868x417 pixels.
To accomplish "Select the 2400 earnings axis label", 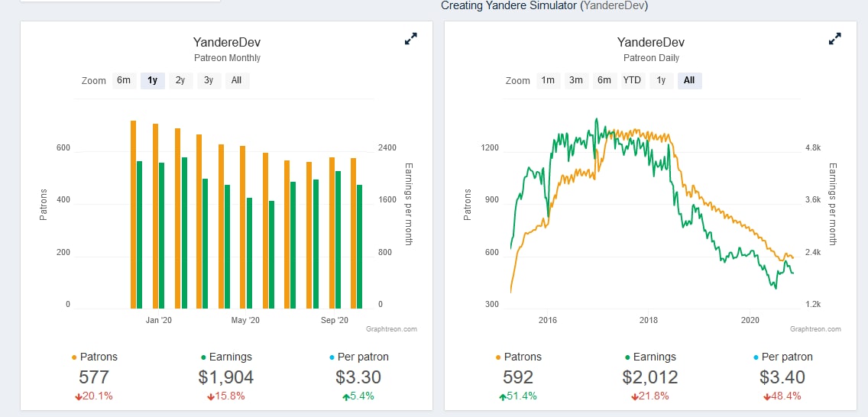I will (387, 148).
